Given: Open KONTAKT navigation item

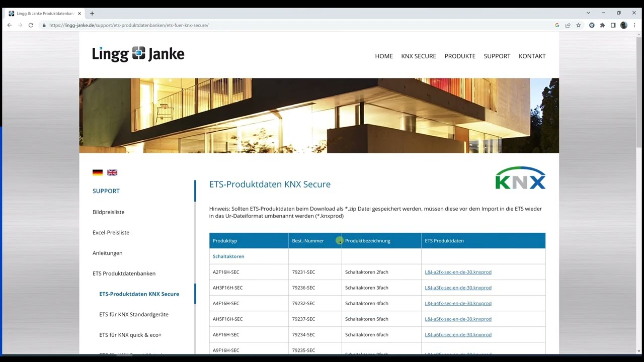Looking at the screenshot, I should [532, 56].
